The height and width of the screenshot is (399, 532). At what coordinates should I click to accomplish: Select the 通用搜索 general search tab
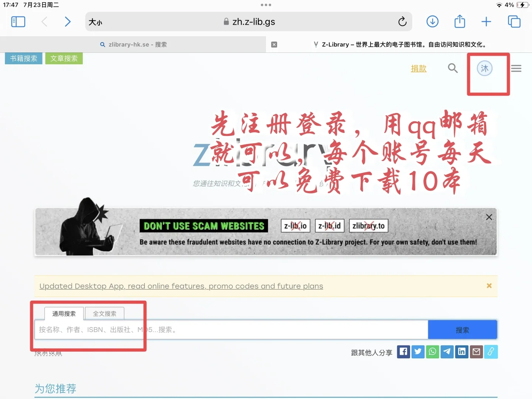click(x=64, y=314)
